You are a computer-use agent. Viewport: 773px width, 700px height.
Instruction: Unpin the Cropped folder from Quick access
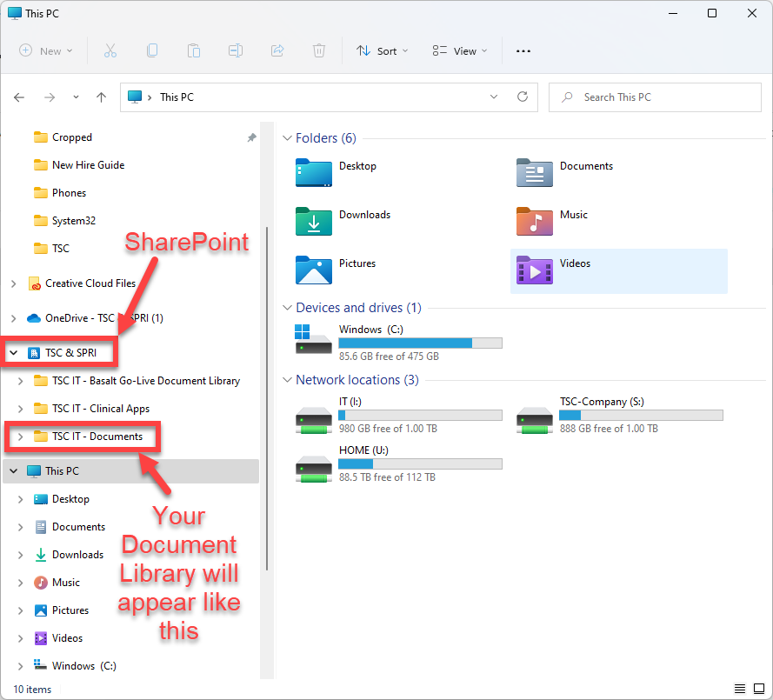[x=251, y=137]
